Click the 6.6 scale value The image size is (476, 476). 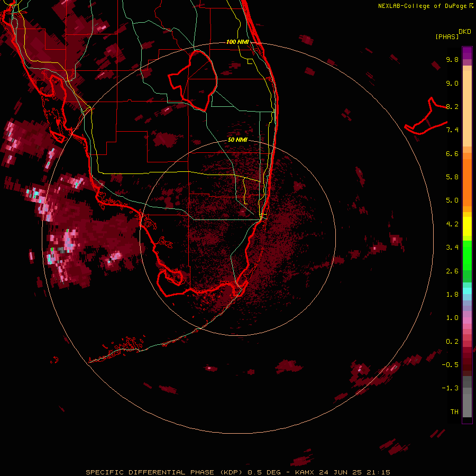pyautogui.click(x=452, y=153)
